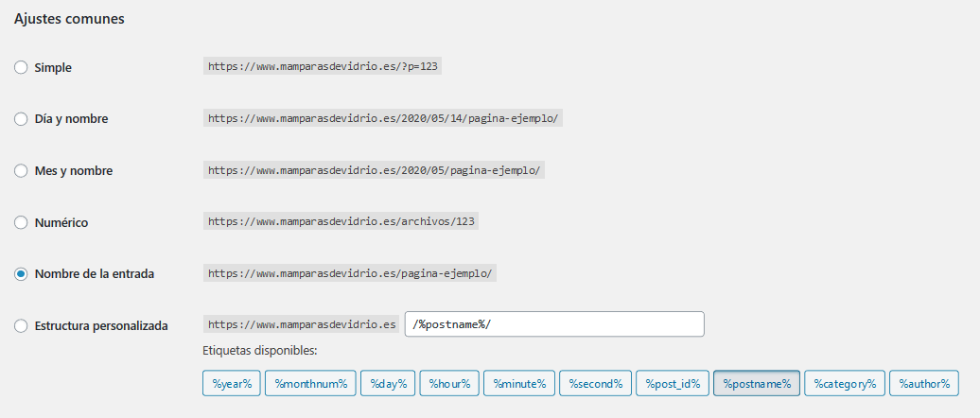Click the %second% tag button

pyautogui.click(x=596, y=383)
